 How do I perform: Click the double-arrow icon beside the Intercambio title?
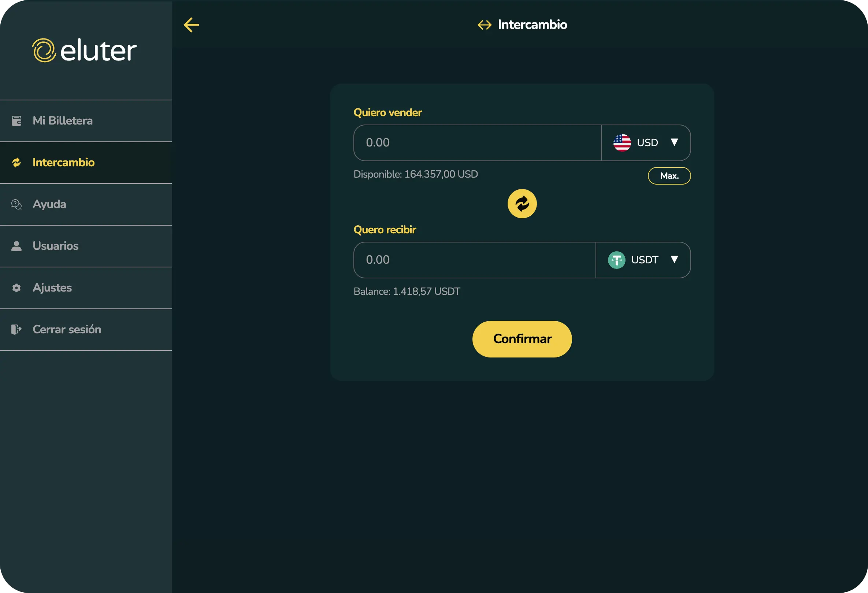485,25
